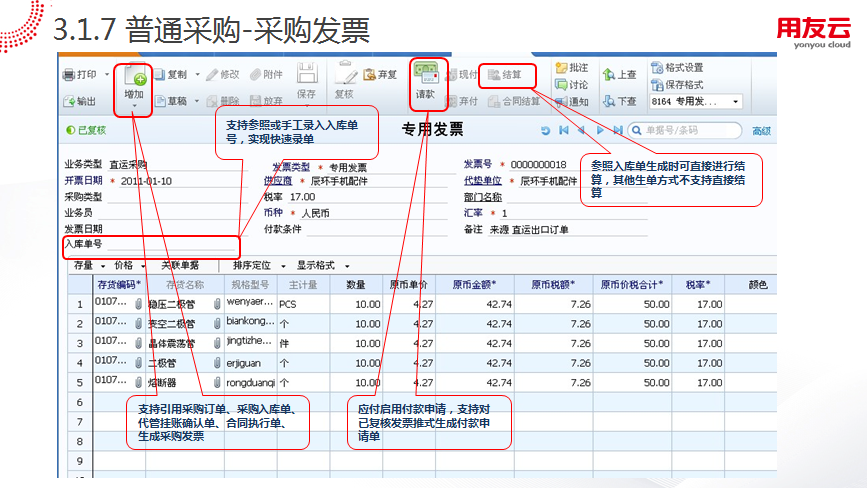This screenshot has width=867, height=488.
Task: Click the attachment clip icon in row 3 code cell
Action: coord(138,343)
